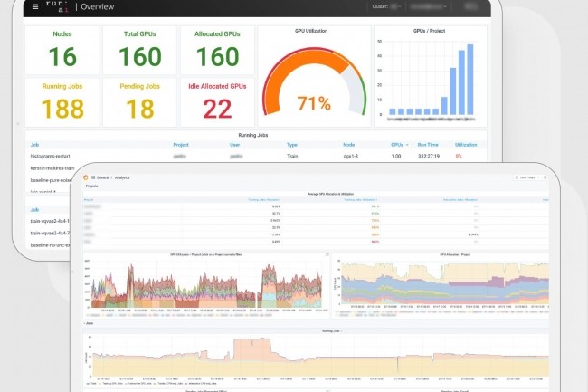Collapse the Jobs section row
Screen dimensions: 588x392
point(89,323)
